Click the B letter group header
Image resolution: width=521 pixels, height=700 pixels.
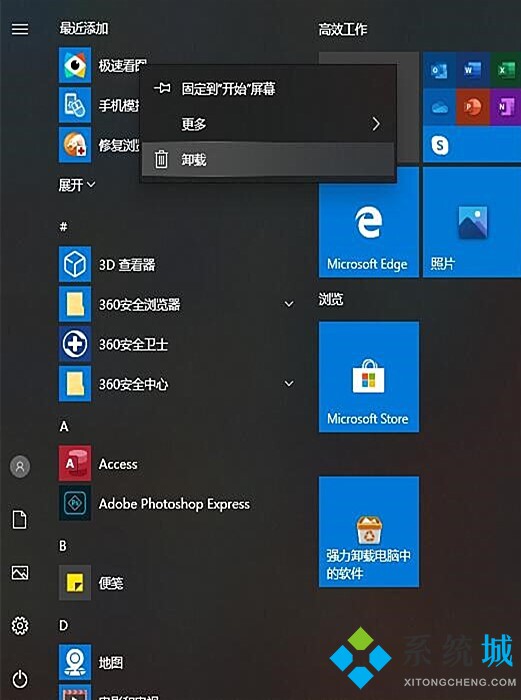point(63,546)
